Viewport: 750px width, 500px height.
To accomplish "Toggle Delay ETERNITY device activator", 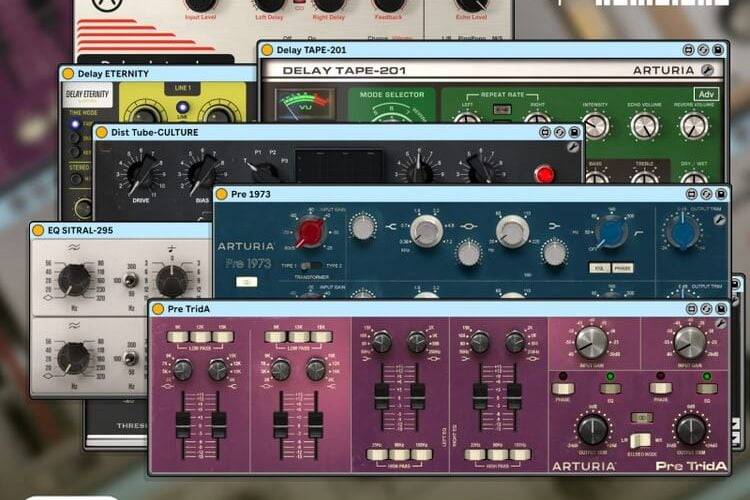I will coord(68,73).
